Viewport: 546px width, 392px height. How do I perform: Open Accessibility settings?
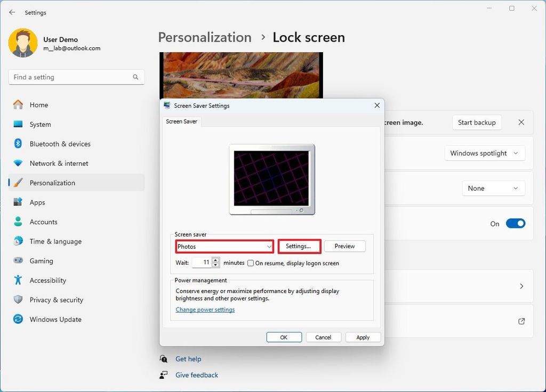pos(48,280)
